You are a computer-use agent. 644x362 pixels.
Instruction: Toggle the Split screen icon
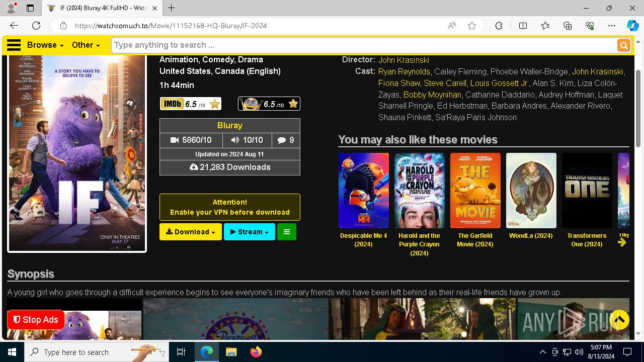[523, 26]
